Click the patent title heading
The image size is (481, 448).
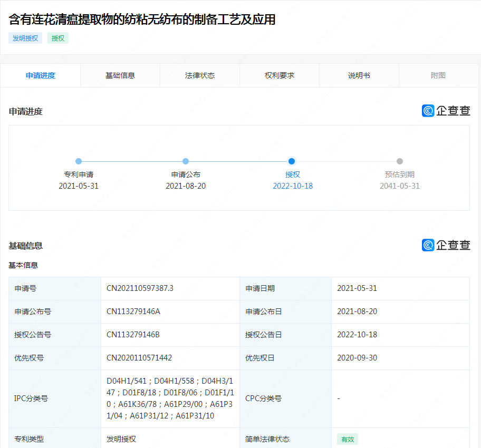(x=142, y=20)
